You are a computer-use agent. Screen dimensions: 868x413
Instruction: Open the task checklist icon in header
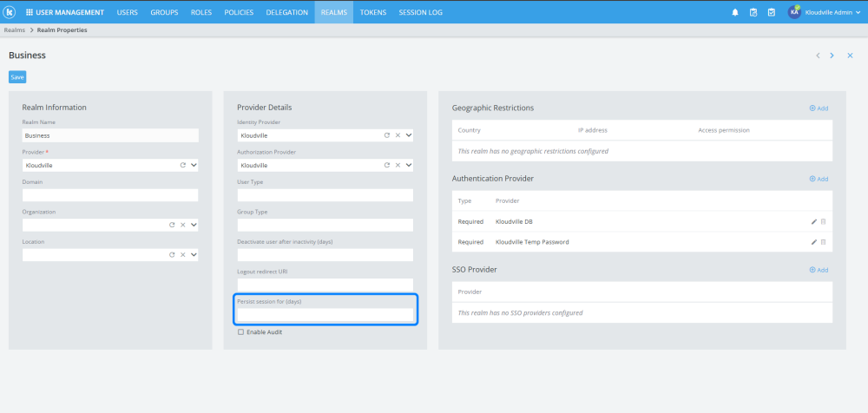click(772, 12)
